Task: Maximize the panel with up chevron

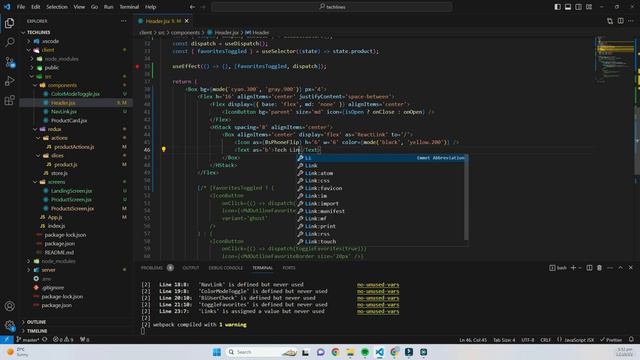Action: tap(620, 268)
